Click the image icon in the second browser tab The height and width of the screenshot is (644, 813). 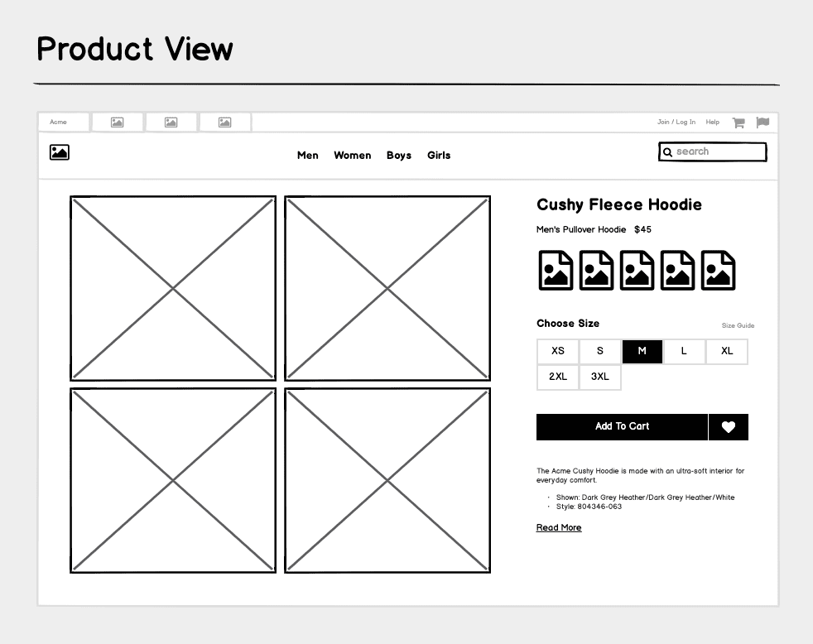click(x=117, y=121)
